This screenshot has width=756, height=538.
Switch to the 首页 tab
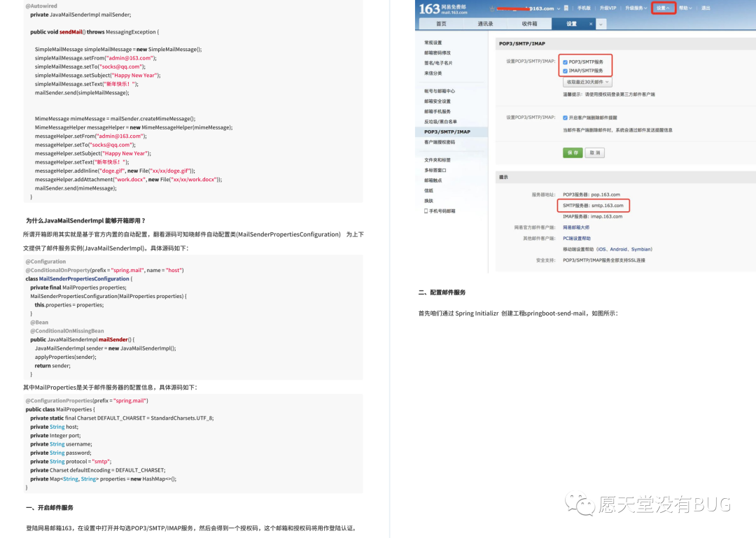tap(441, 24)
